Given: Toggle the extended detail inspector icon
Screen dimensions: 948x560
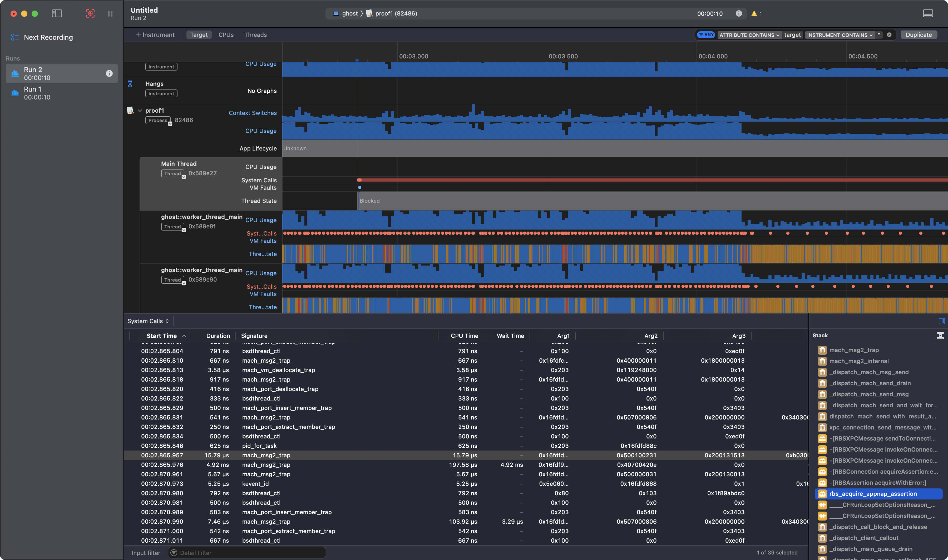Looking at the screenshot, I should [942, 321].
